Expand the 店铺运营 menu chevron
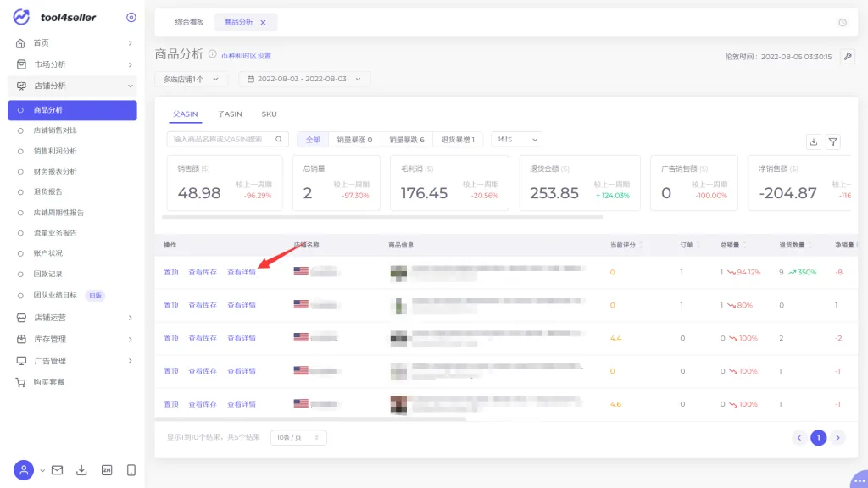868x488 pixels. [130, 318]
